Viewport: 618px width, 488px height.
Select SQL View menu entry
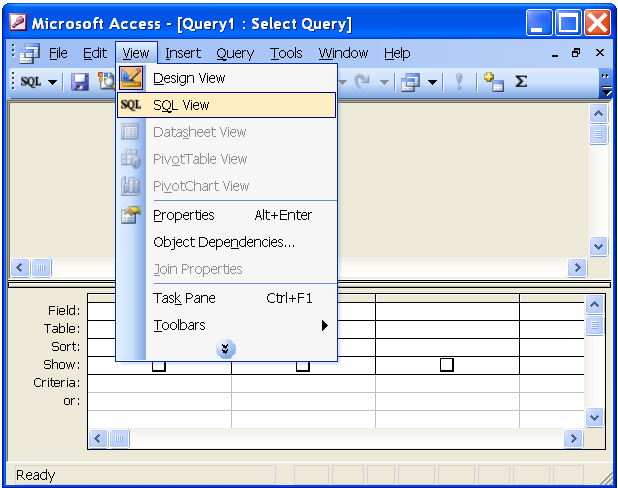(x=227, y=105)
